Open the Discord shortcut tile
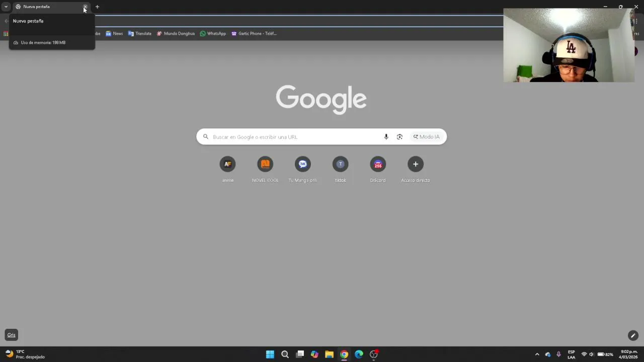644x362 pixels. [378, 169]
